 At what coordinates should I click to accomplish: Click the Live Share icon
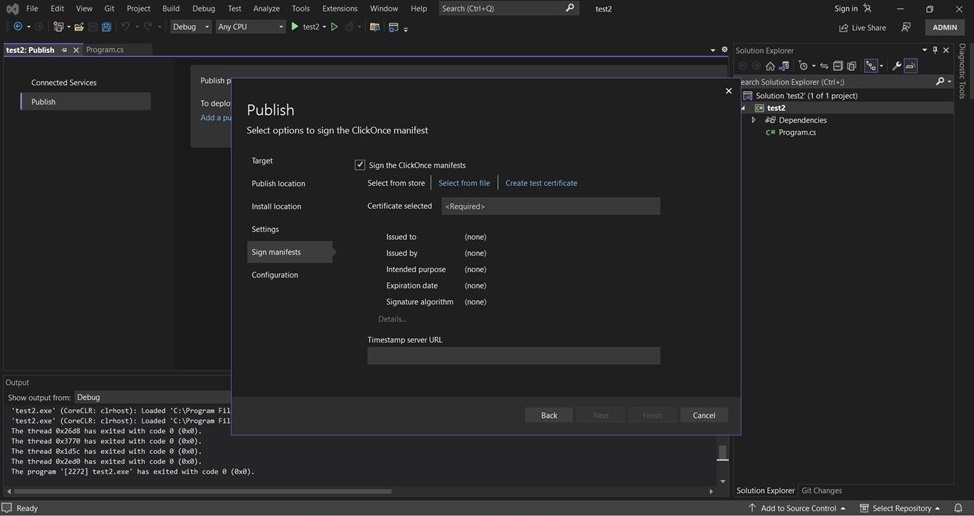tap(844, 28)
